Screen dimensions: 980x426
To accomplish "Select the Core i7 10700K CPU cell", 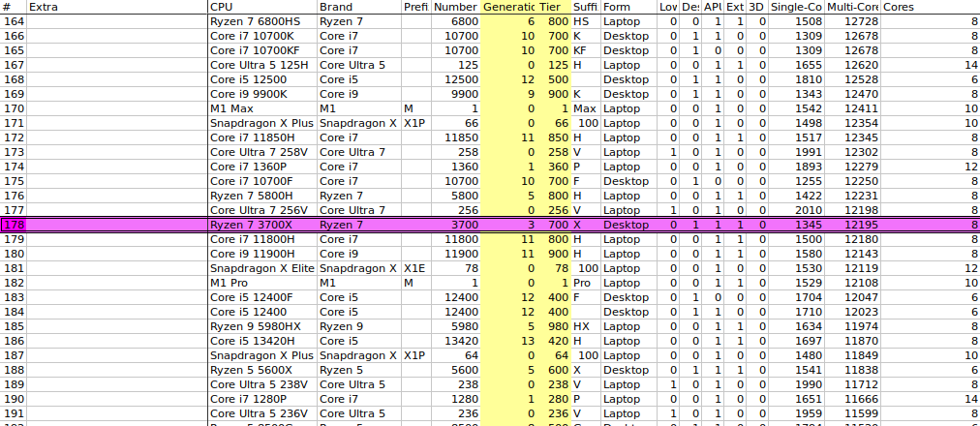I will click(262, 36).
